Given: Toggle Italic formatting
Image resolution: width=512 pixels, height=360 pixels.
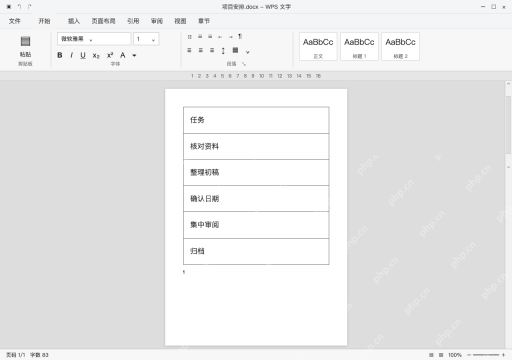Looking at the screenshot, I should coord(71,55).
